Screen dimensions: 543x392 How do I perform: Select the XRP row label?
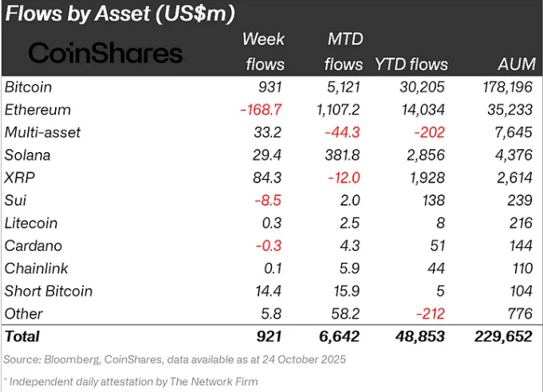[x=19, y=178]
